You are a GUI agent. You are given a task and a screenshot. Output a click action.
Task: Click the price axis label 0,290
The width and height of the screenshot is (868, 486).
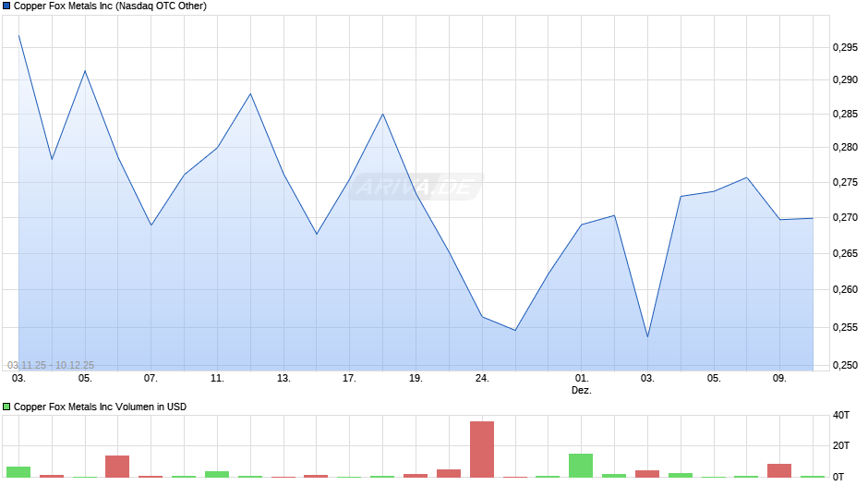pos(845,79)
